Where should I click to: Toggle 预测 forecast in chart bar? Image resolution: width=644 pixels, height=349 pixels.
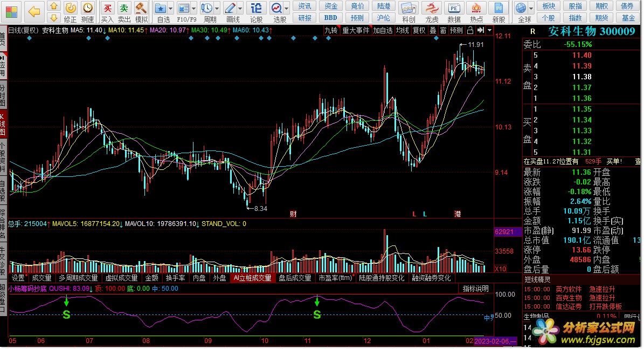456,30
